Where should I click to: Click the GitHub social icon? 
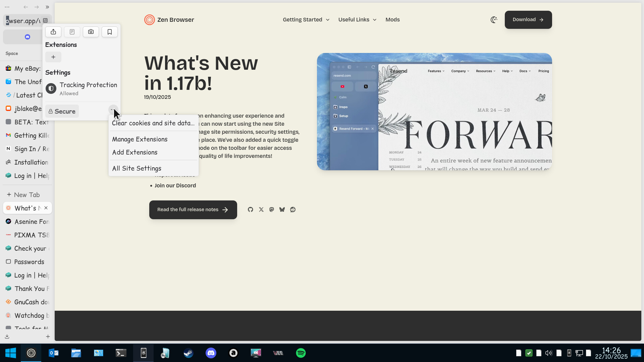click(251, 209)
